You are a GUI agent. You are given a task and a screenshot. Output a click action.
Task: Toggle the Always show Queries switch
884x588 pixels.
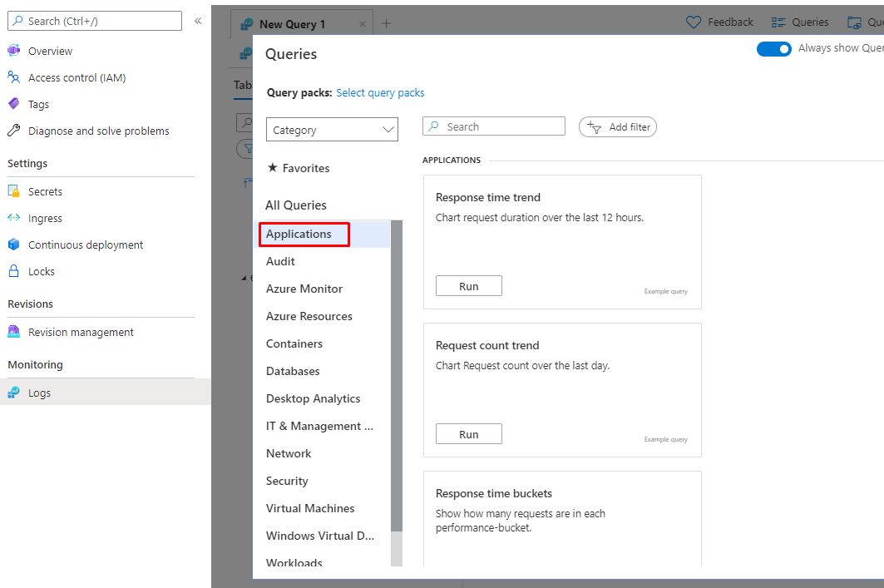(x=773, y=49)
